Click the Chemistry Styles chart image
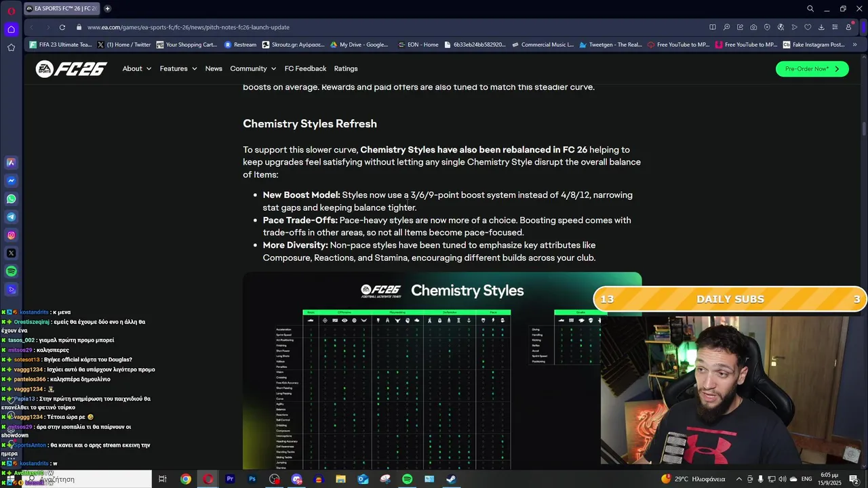The image size is (868, 488). tap(442, 371)
